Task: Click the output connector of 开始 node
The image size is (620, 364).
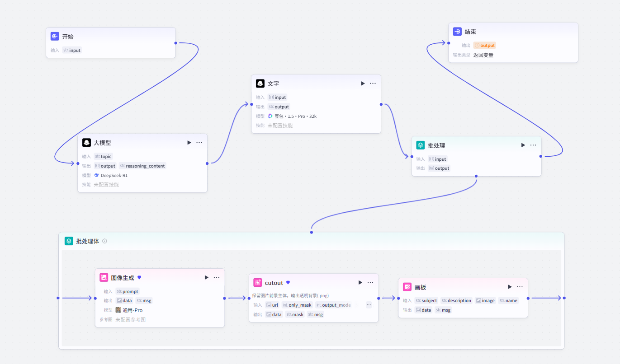Action: point(176,43)
